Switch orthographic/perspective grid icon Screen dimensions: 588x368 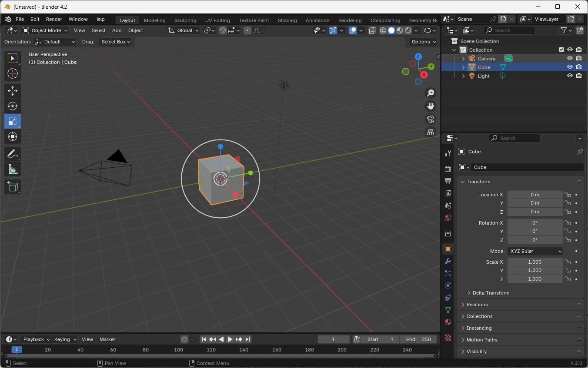(431, 132)
